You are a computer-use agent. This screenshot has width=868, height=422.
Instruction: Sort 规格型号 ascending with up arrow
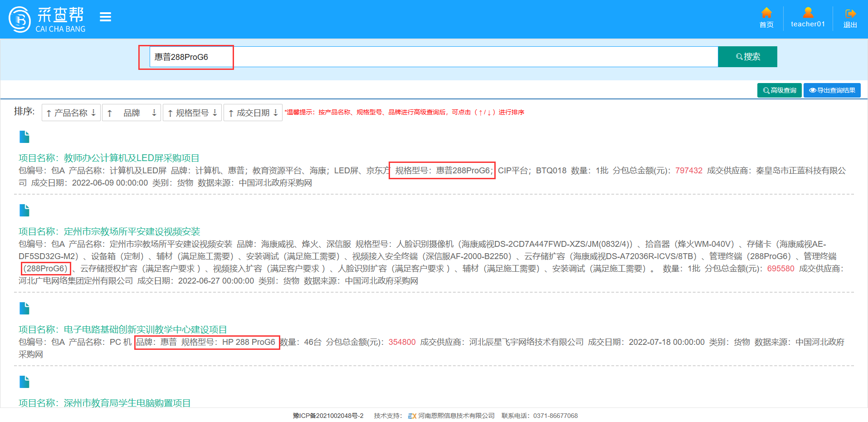[171, 113]
